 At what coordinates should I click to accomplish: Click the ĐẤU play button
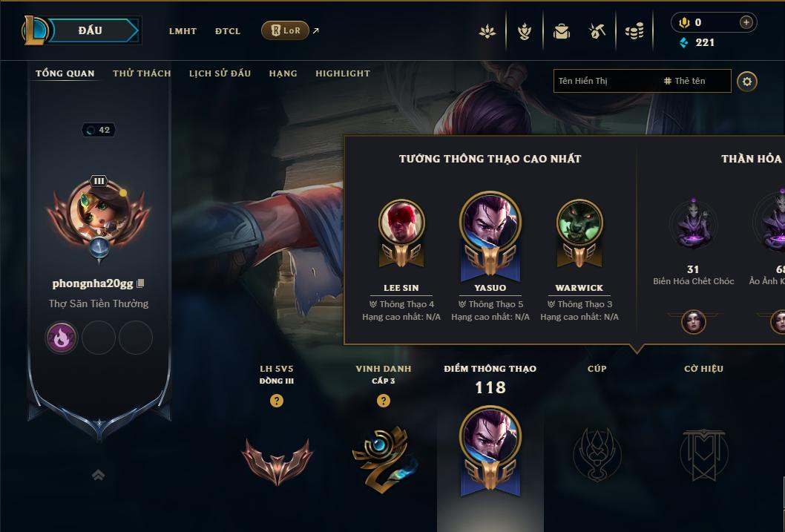(90, 30)
